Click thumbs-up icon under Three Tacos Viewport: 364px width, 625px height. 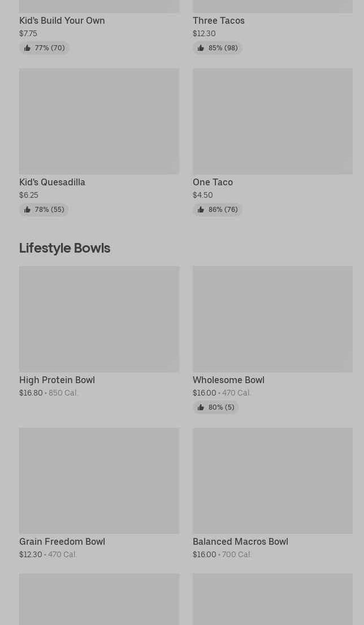(x=201, y=48)
